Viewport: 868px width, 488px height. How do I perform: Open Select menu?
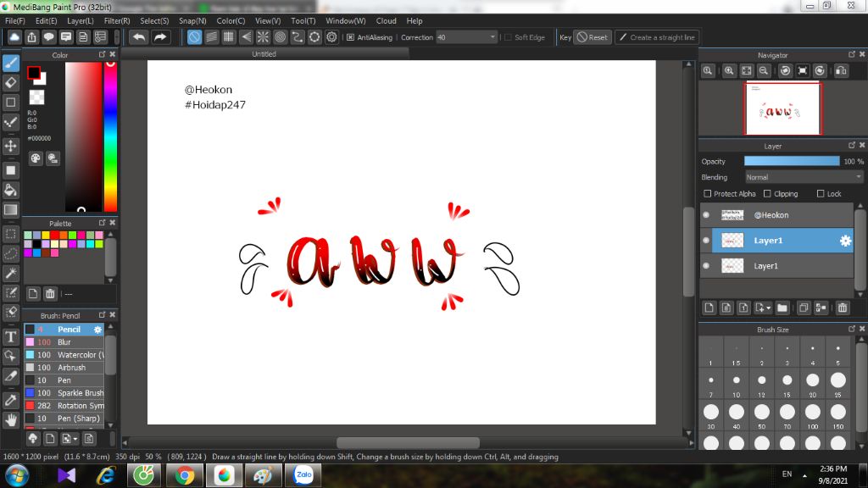pos(154,20)
